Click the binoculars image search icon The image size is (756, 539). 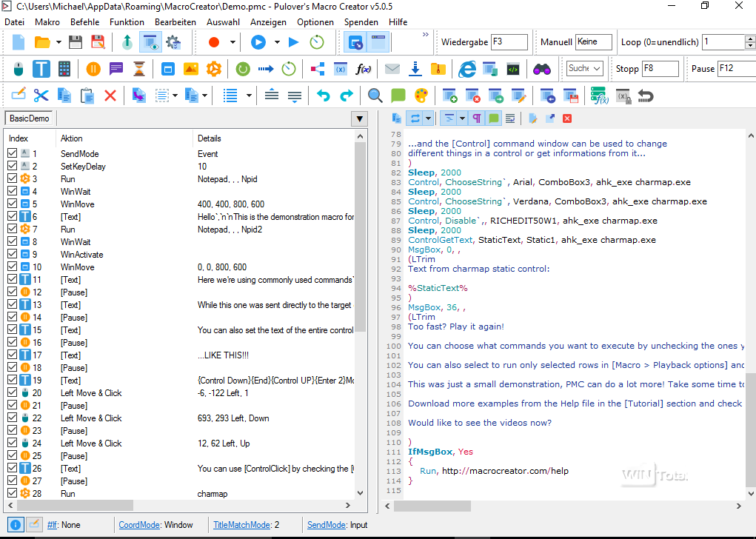[542, 69]
